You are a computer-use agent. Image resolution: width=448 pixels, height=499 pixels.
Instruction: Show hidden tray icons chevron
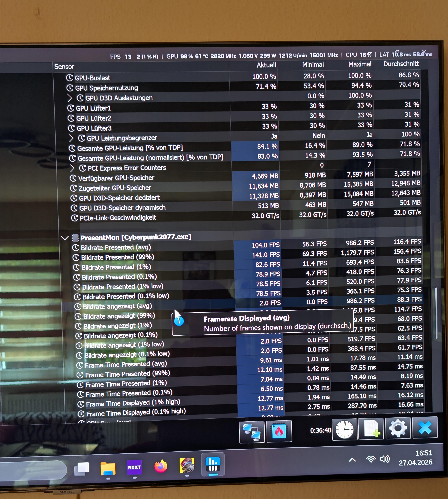352,460
